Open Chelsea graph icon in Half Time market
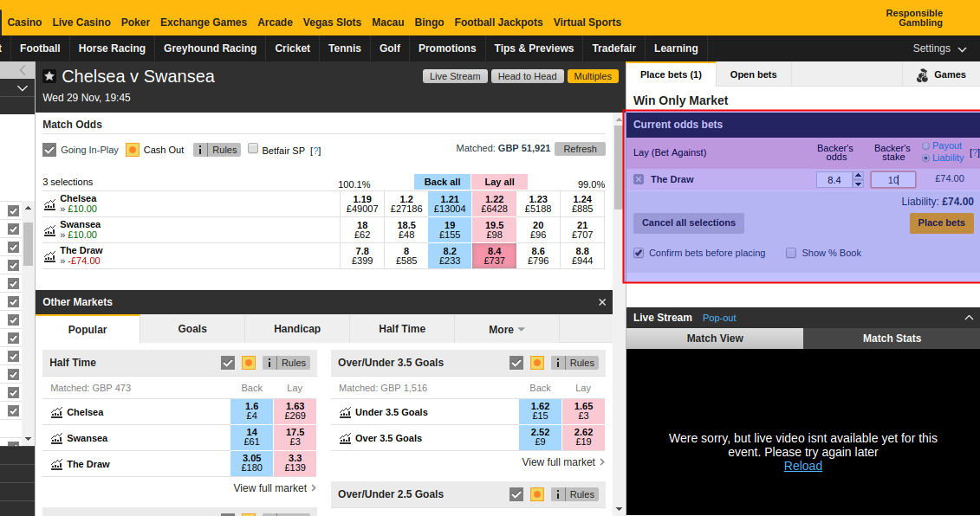This screenshot has width=980, height=516. pyautogui.click(x=57, y=412)
